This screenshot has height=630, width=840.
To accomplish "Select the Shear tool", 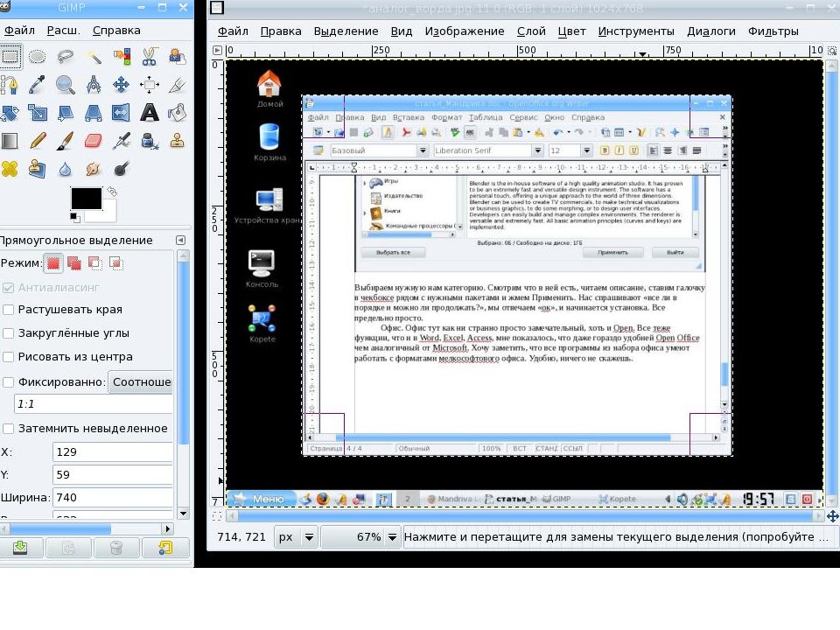I will (66, 113).
